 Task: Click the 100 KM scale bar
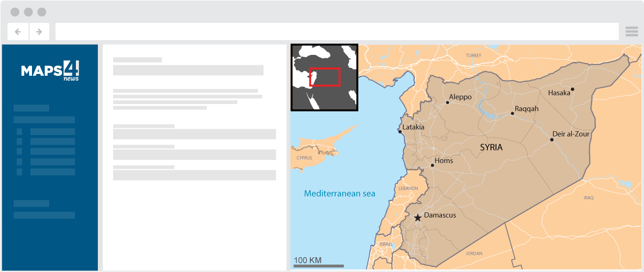coord(318,265)
